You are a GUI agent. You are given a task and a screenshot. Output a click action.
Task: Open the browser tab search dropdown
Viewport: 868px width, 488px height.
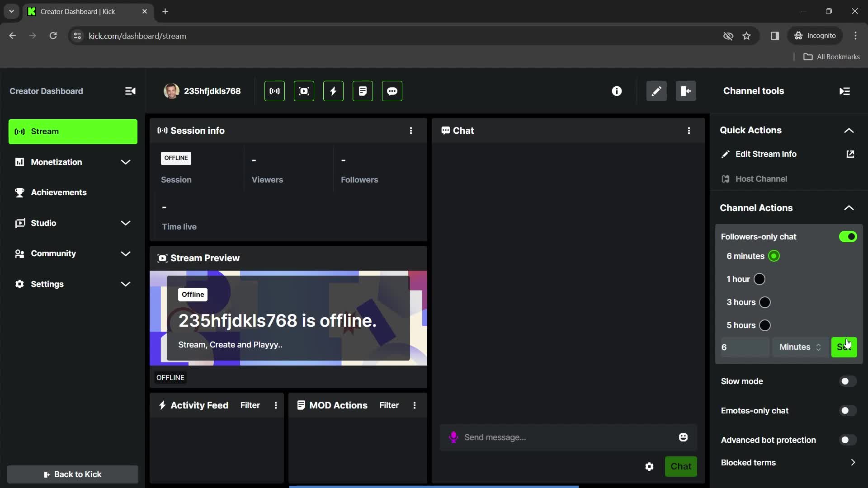[11, 11]
